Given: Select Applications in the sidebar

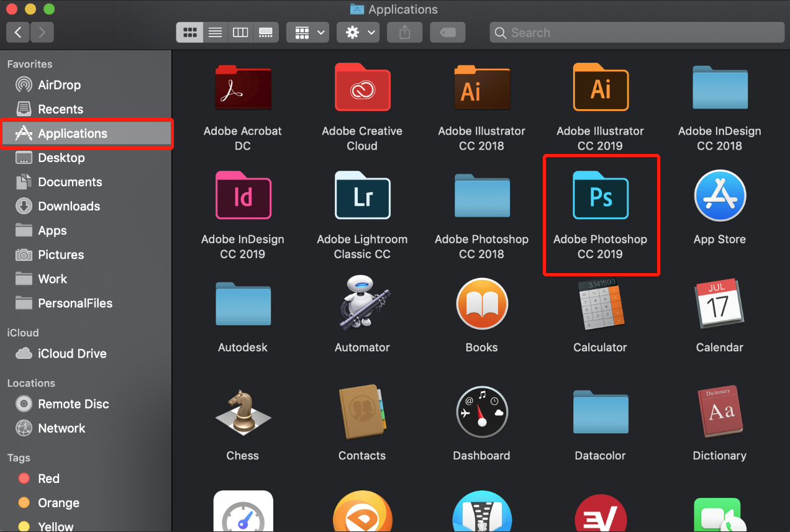Looking at the screenshot, I should click(86, 133).
